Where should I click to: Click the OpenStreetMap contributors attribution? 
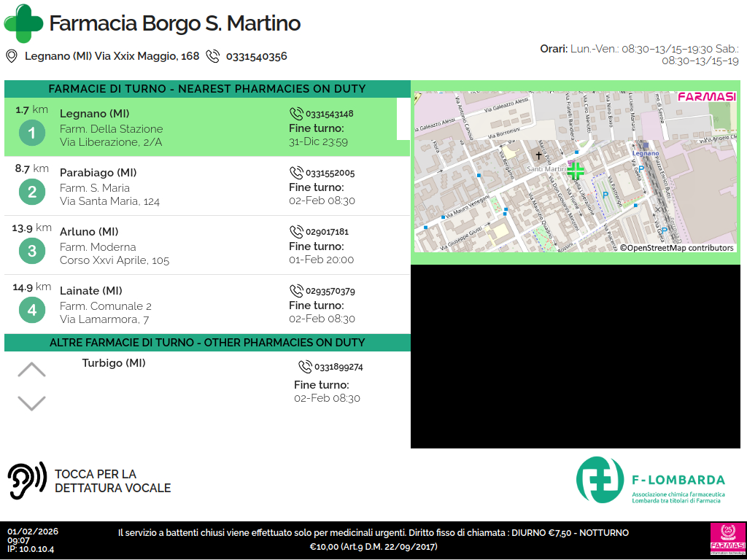(x=676, y=248)
